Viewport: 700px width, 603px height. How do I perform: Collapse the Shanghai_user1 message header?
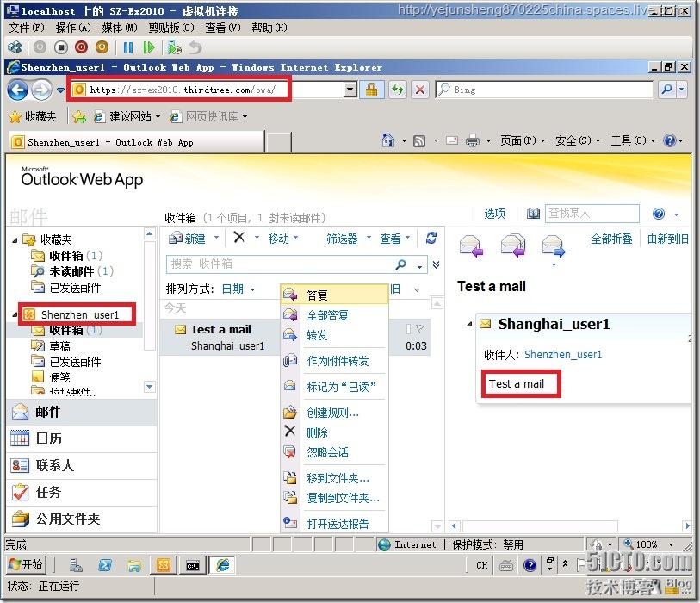(469, 324)
